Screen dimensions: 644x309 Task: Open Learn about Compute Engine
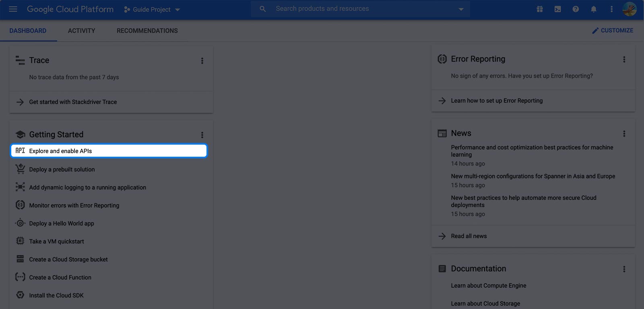tap(489, 286)
